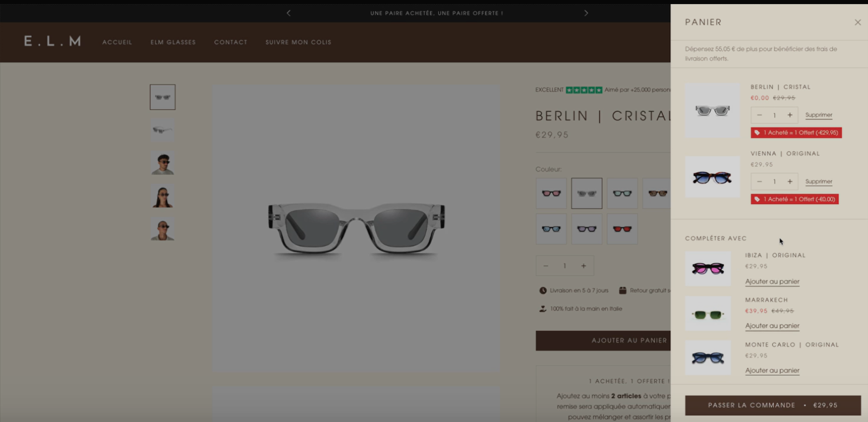Select the red lens color swatch
Screen dimensions: 868x422
click(x=622, y=229)
